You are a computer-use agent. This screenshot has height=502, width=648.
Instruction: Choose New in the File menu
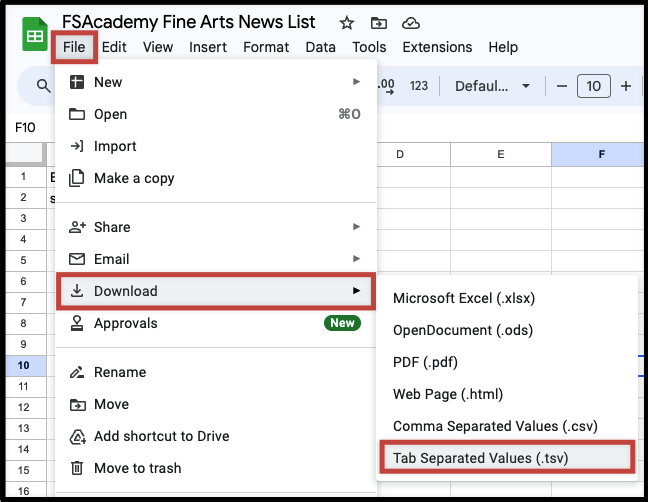click(216, 82)
